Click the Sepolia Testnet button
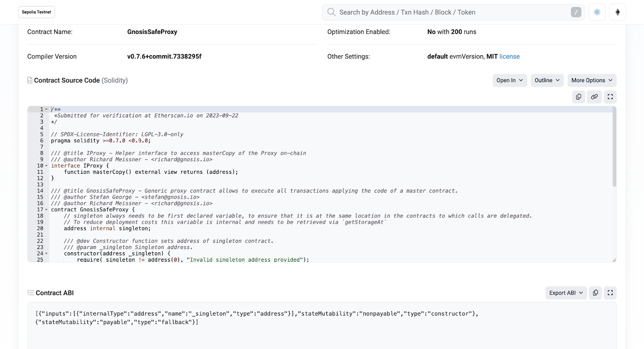 (x=36, y=12)
